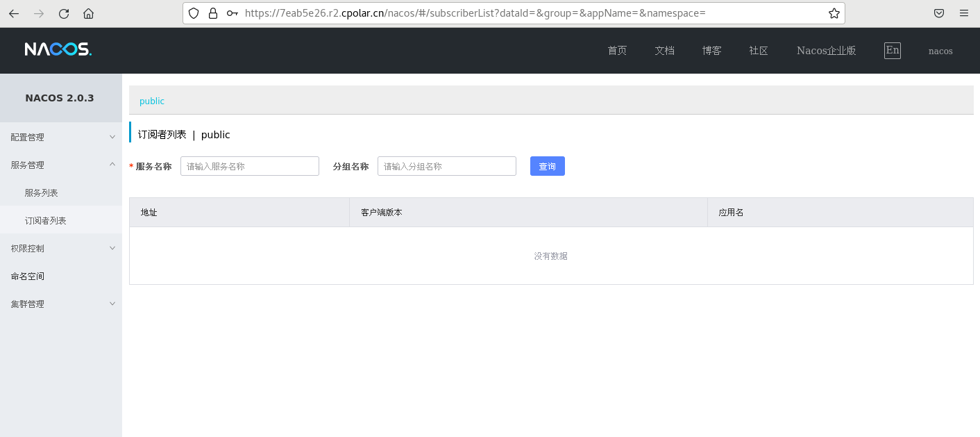Screen dimensions: 980x437
Task: Click the key saved-password icon
Action: 233,13
